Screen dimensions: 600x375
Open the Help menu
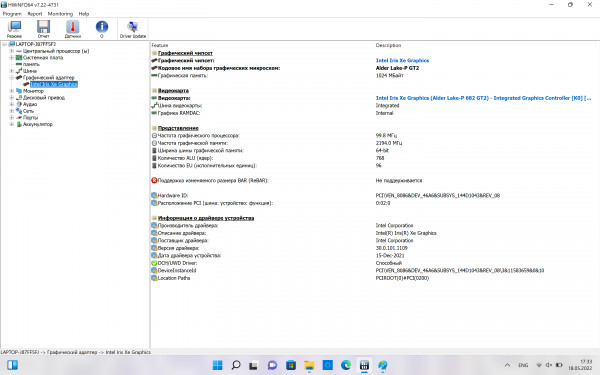tap(84, 14)
